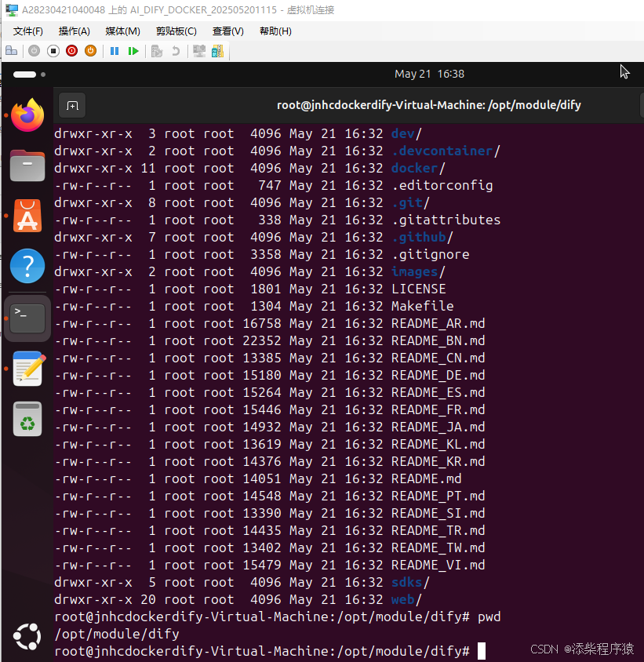Click the README_AR.md file name
The height and width of the screenshot is (662, 644).
coord(438,324)
